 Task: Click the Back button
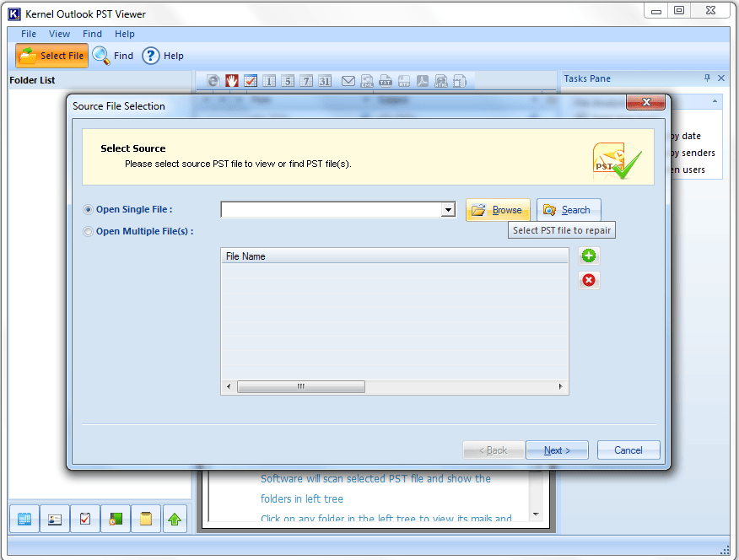494,450
